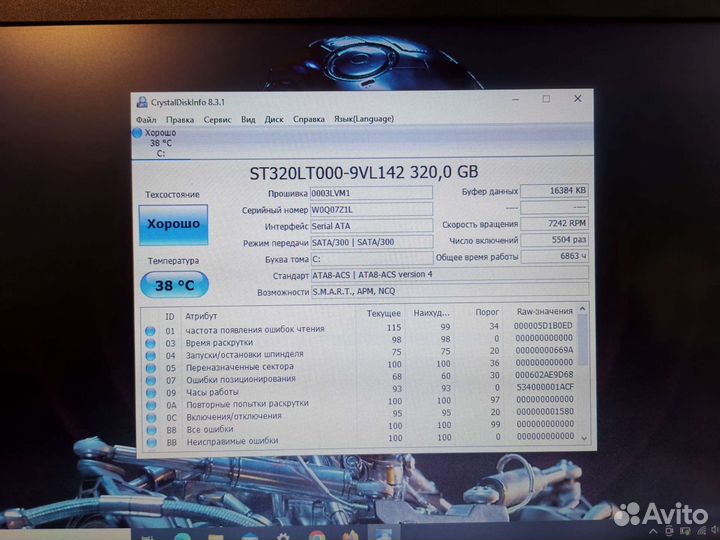Select the row 'частота появления ошибок чтения'
Image resolution: width=720 pixels, height=540 pixels.
tap(360, 328)
